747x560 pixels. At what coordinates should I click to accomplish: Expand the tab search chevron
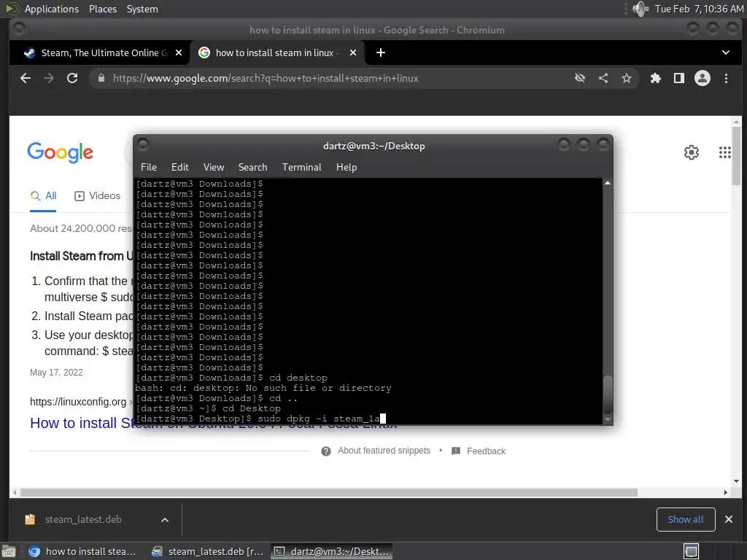coord(726,52)
